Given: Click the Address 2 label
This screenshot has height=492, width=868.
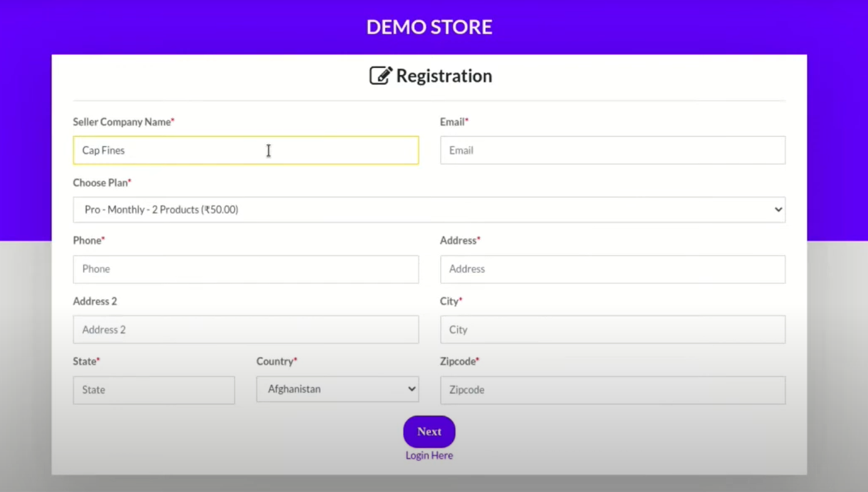Looking at the screenshot, I should pyautogui.click(x=95, y=301).
